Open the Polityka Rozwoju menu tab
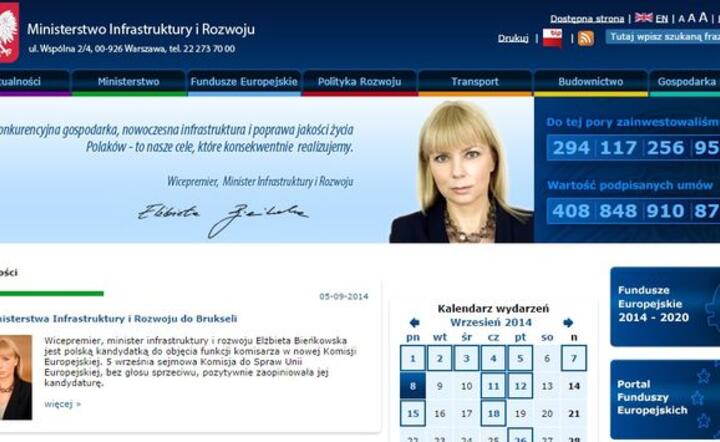 360,82
